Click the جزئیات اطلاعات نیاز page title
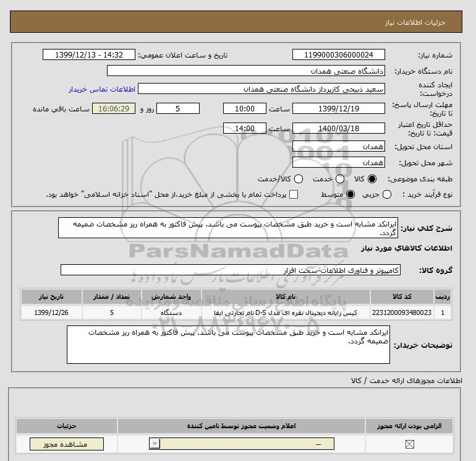This screenshot has height=461, width=476. 415,22
